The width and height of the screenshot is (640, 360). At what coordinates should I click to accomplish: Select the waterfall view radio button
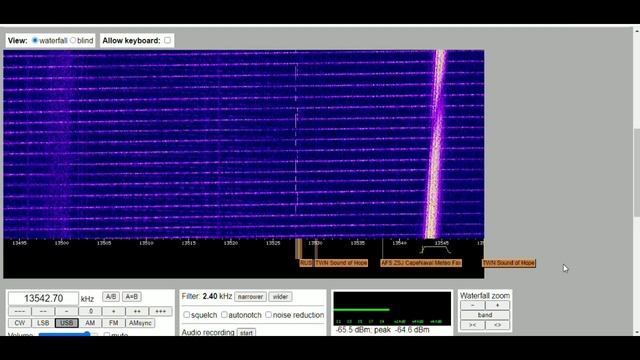click(x=35, y=40)
